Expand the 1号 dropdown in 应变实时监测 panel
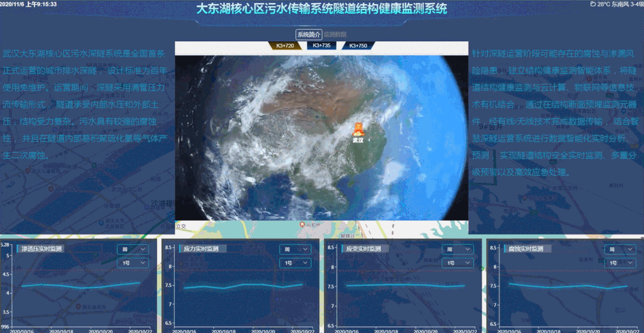 (x=458, y=263)
